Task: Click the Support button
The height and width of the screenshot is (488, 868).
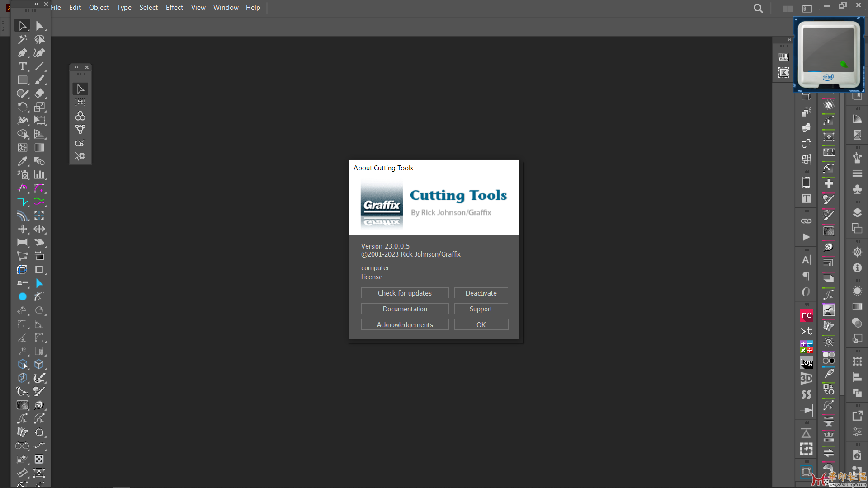Action: [481, 309]
